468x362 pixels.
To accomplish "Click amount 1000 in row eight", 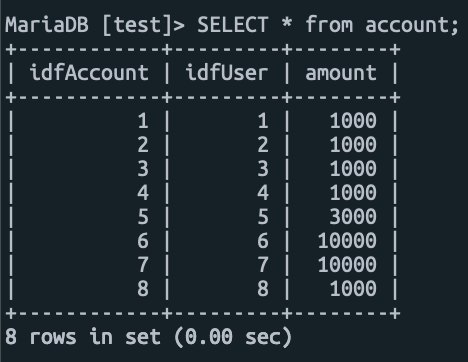I will 353,289.
